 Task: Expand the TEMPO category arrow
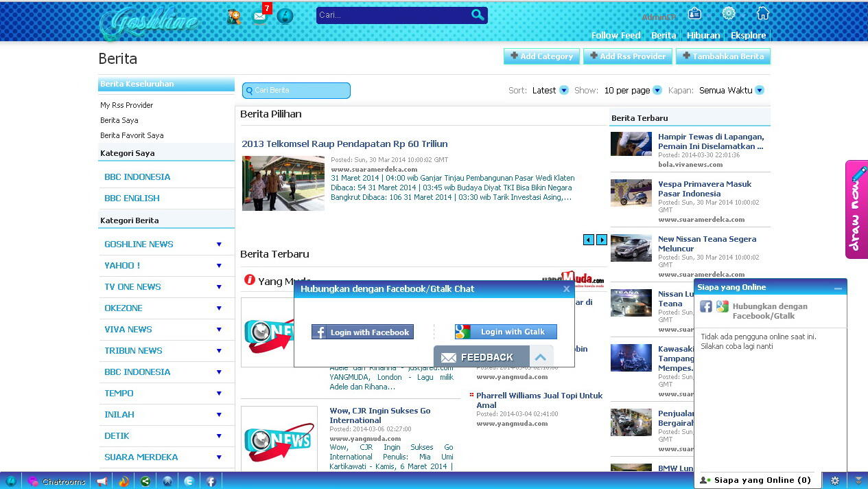[219, 393]
